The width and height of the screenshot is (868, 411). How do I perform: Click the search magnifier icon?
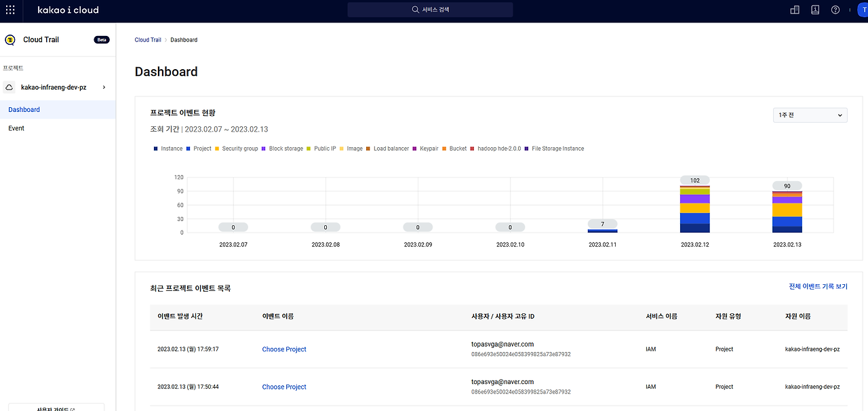point(416,10)
